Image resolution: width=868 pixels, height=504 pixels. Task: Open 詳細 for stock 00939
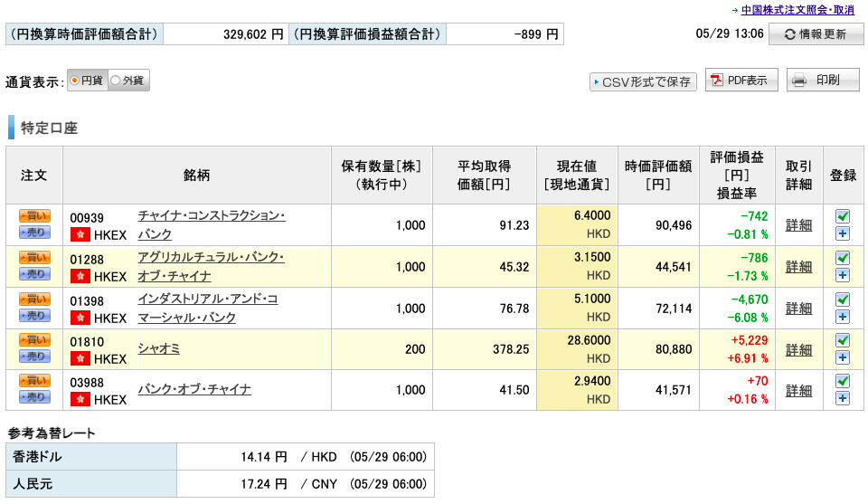tap(798, 225)
